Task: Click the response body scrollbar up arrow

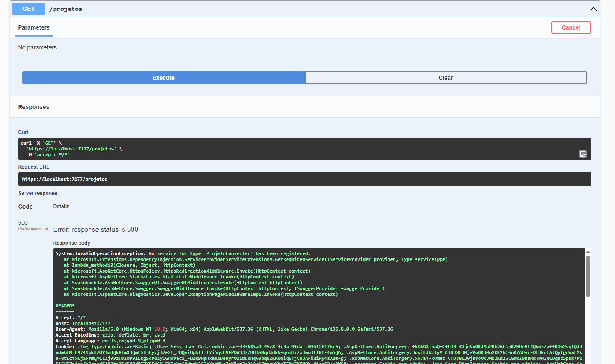Action: (x=588, y=252)
